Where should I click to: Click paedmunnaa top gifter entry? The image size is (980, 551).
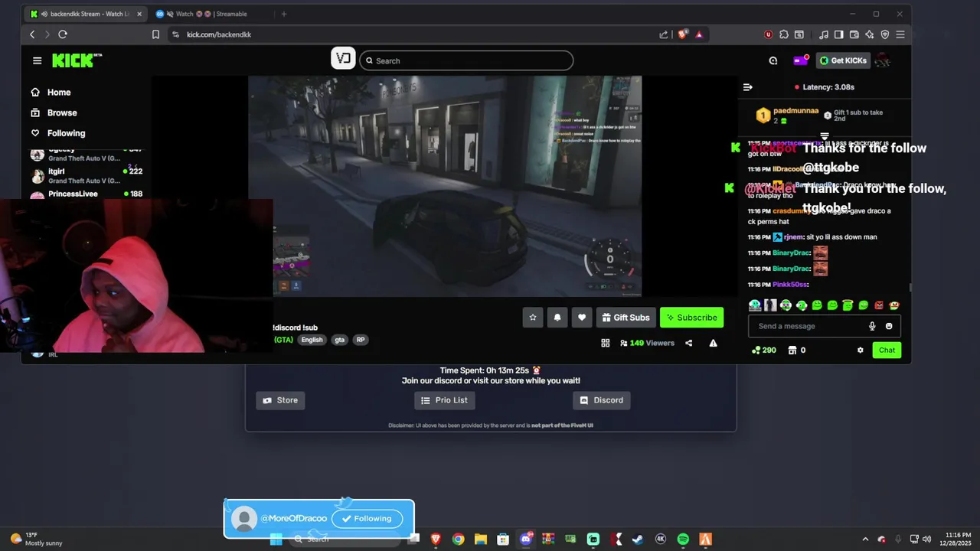pyautogui.click(x=787, y=116)
